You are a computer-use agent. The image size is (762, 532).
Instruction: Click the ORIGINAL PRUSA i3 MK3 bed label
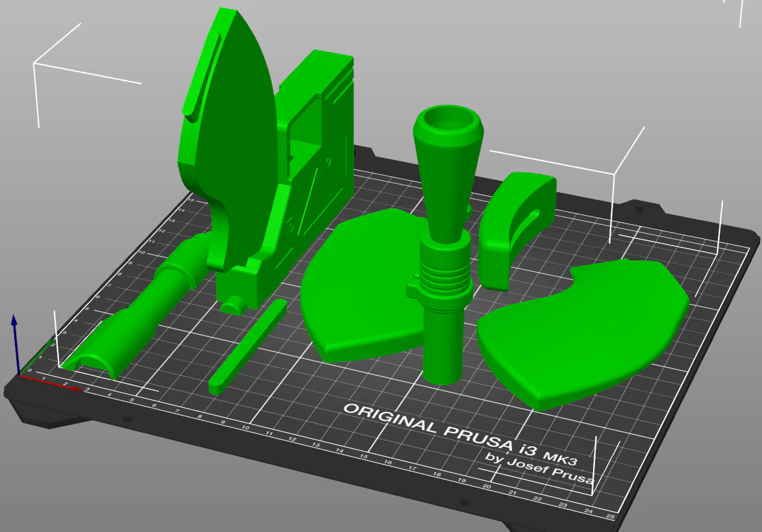460,431
